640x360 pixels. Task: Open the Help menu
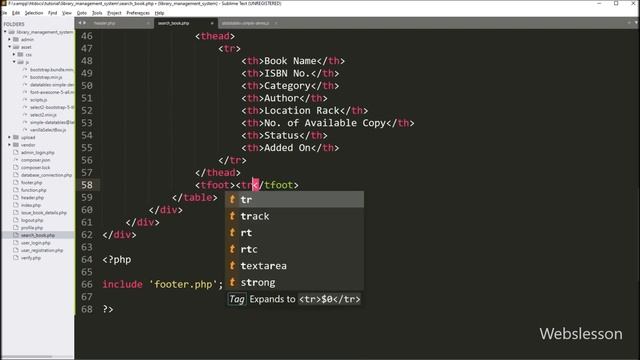tap(159, 13)
